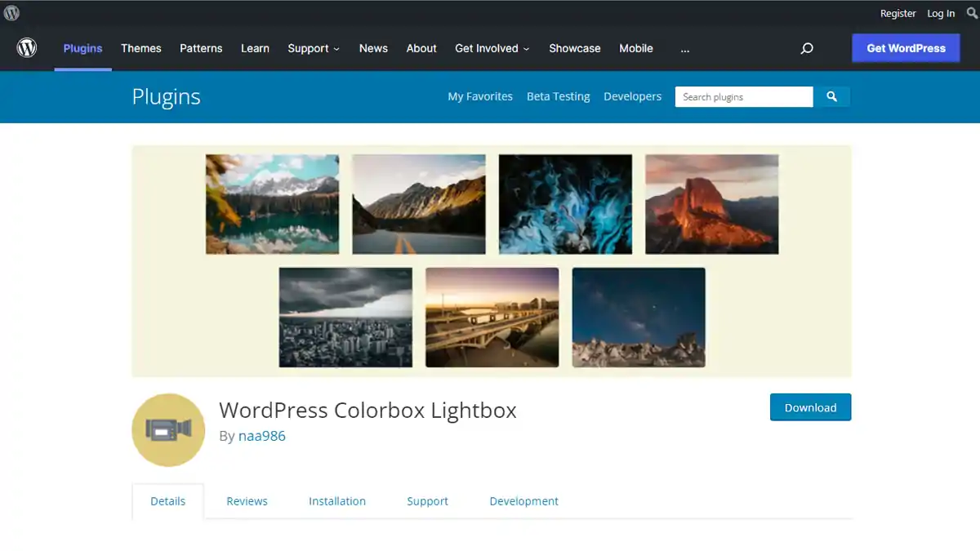Click the Get WordPress button
The width and height of the screenshot is (980, 551).
[906, 48]
